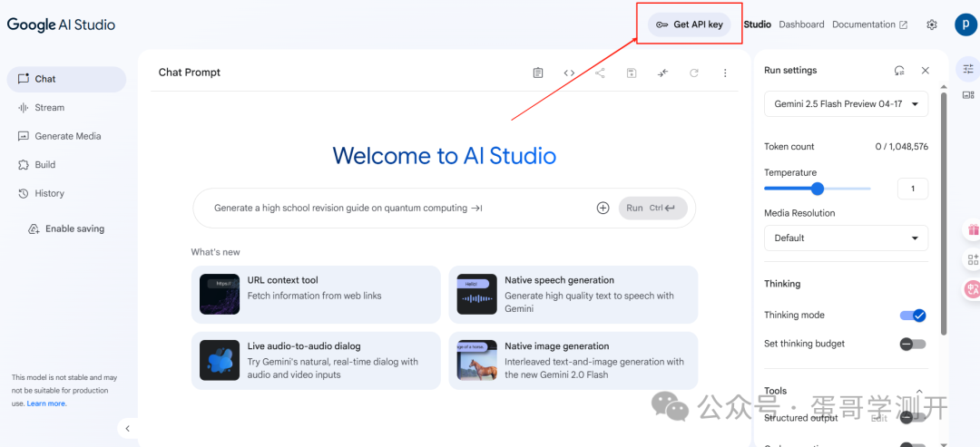Click the Temperature value box
This screenshot has width=980, height=447.
pos(913,189)
